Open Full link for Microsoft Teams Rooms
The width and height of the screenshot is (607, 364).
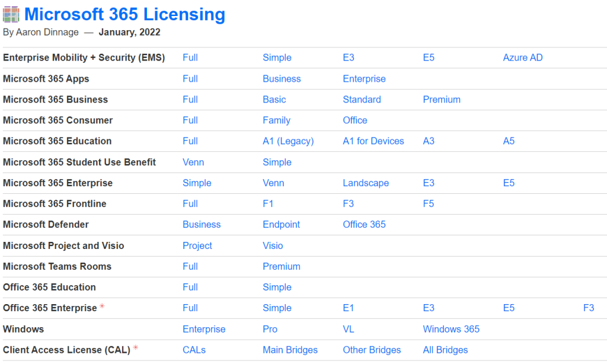coord(190,266)
